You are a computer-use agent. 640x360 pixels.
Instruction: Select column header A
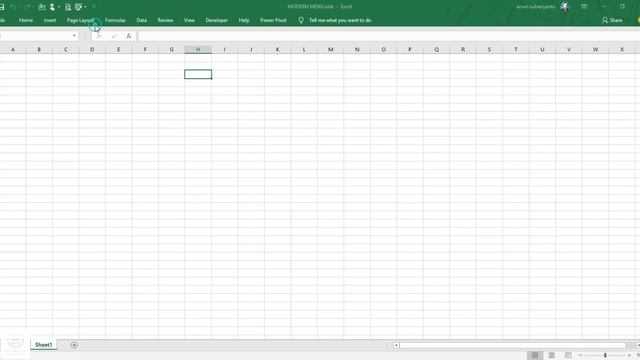13,49
